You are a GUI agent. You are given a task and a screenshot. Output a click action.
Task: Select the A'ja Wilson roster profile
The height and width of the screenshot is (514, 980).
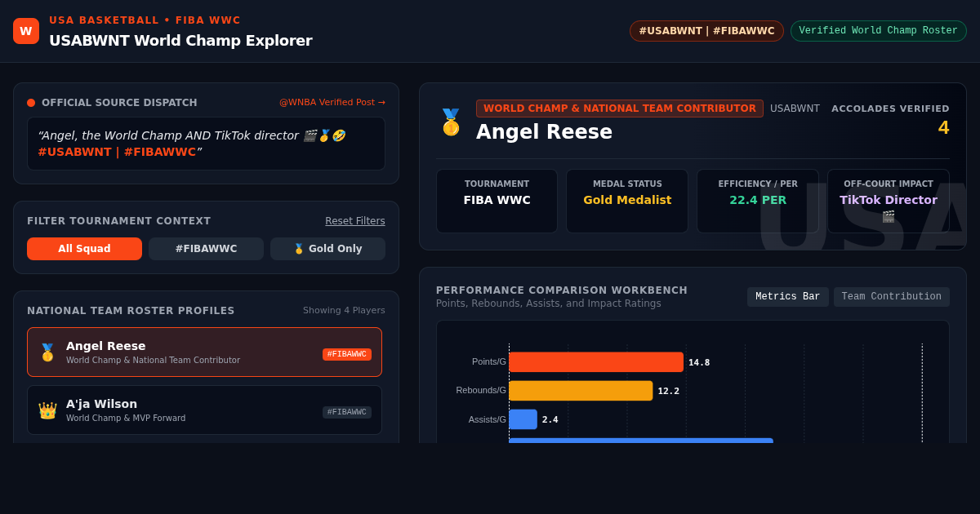(x=204, y=410)
